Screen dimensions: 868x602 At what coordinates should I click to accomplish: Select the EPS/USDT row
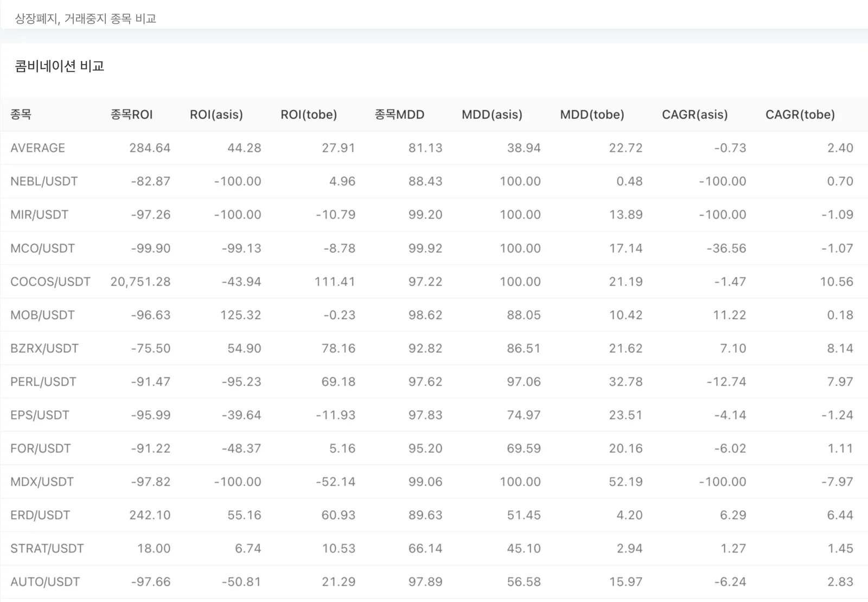(434, 415)
